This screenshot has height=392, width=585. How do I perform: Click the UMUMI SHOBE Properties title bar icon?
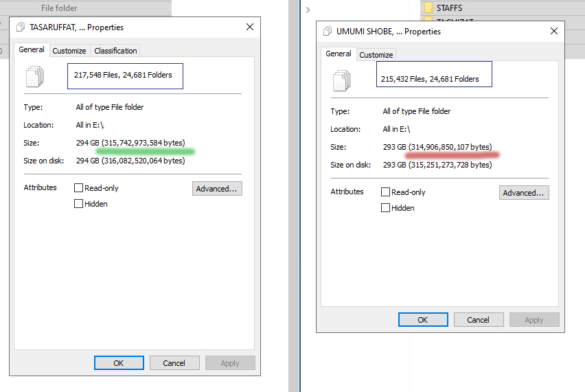coord(328,31)
